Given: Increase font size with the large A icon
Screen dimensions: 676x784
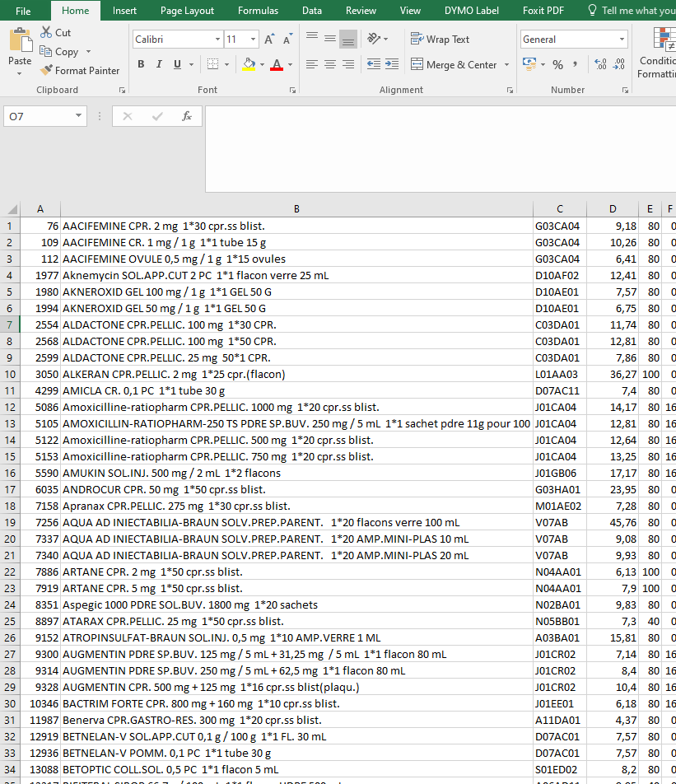Looking at the screenshot, I should click(x=270, y=40).
